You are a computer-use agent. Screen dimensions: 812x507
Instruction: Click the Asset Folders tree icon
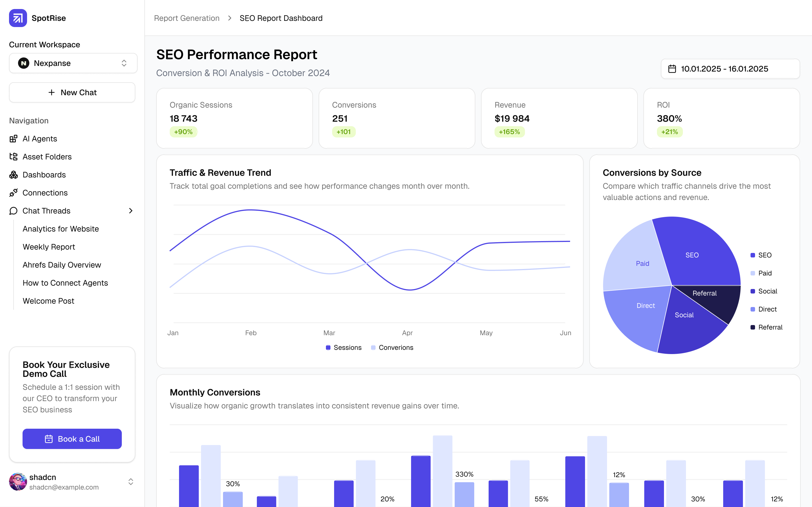(x=14, y=157)
